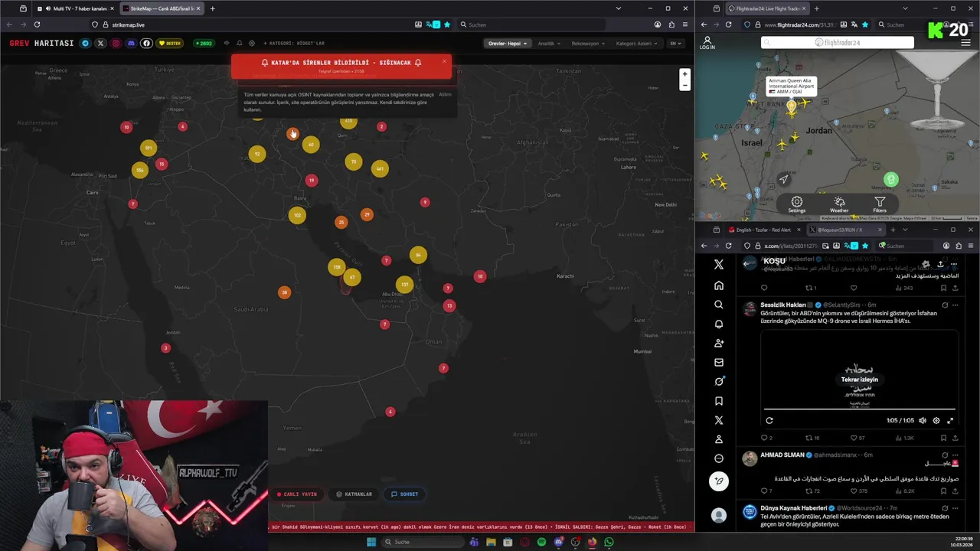Click Amman Queen Alia airport marker
The height and width of the screenshot is (551, 980).
tap(791, 107)
